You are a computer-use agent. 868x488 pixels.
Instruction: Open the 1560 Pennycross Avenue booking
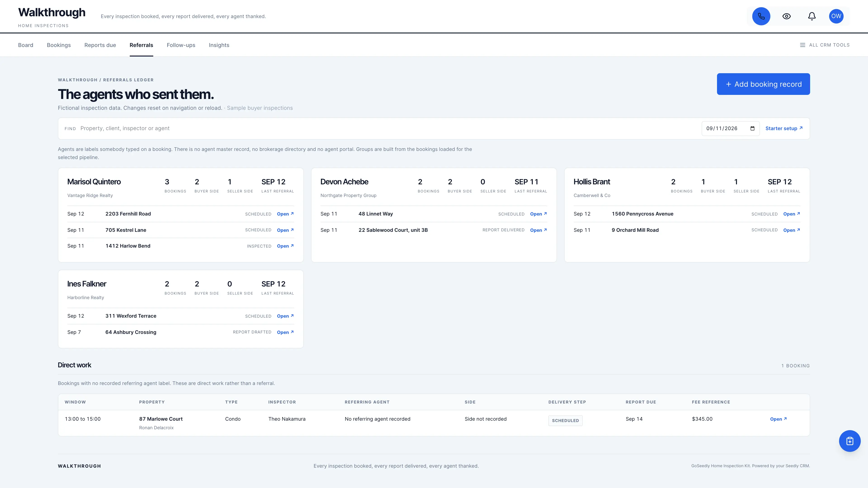[791, 214]
